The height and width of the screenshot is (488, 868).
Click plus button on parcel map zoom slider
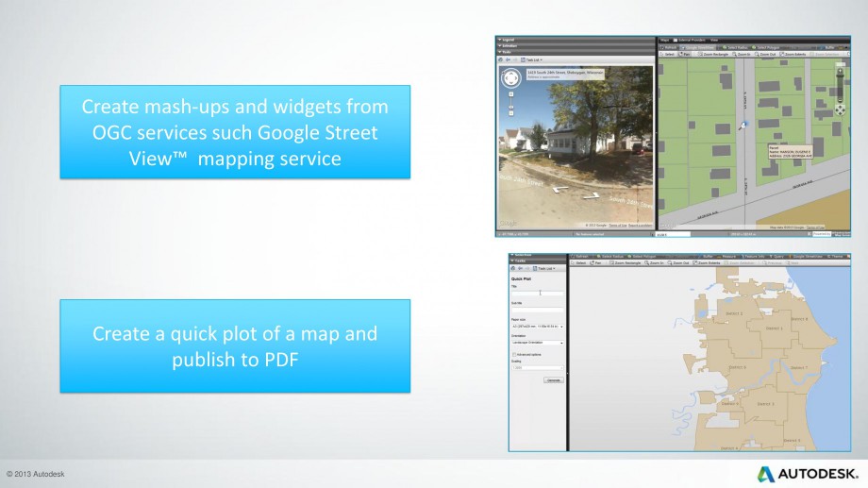pyautogui.click(x=840, y=72)
